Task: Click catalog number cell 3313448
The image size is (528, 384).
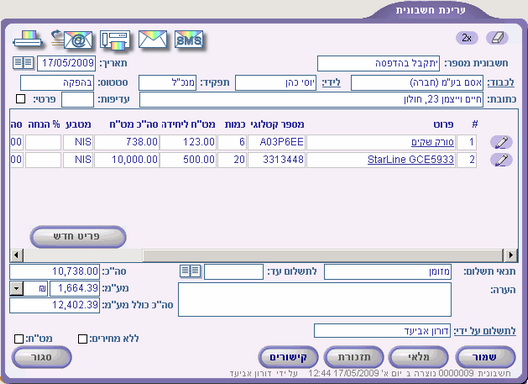Action: pyautogui.click(x=276, y=160)
